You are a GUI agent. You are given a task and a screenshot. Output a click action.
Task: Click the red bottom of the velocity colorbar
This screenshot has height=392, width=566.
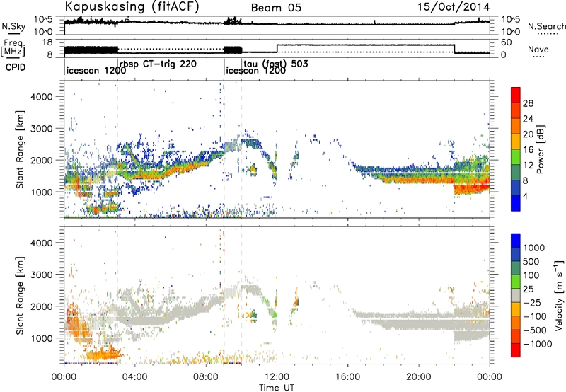click(x=516, y=350)
